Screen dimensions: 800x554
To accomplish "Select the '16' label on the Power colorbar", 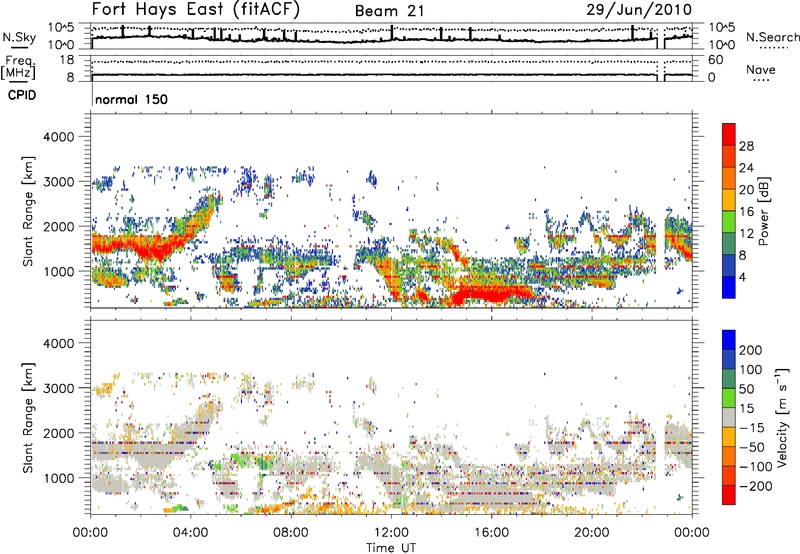I will pyautogui.click(x=746, y=212).
